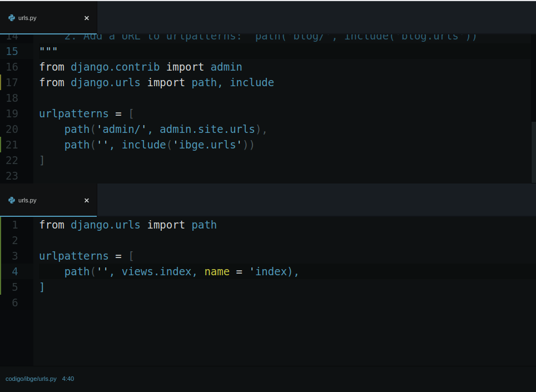Close the urls.py tab in upper pane
536x392 pixels.
click(87, 18)
